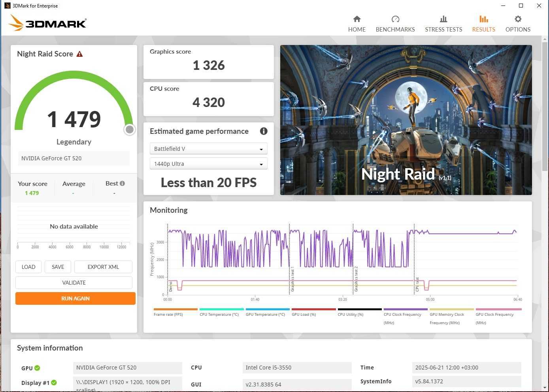Click the GPU value in System information
The height and width of the screenshot is (392, 549).
(128, 368)
